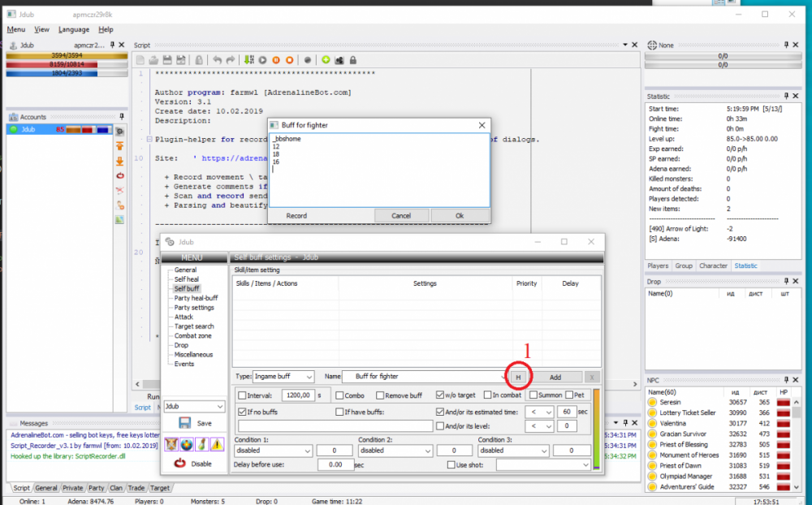
Task: Click Record in Buff for fighter dialog
Action: [296, 216]
